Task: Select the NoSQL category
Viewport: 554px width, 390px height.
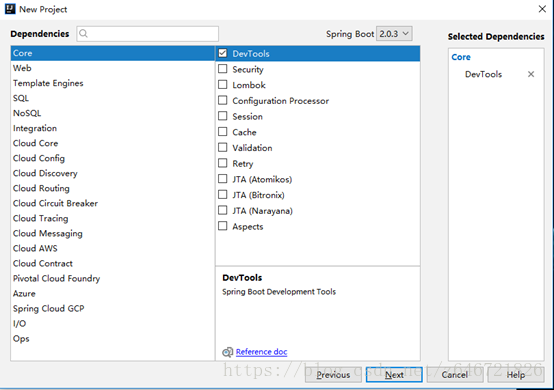Action: (x=113, y=113)
